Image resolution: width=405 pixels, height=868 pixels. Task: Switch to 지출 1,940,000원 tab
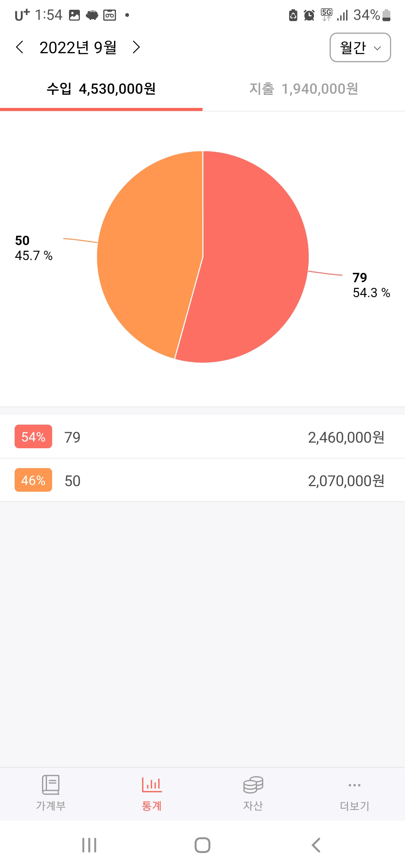pos(304,89)
